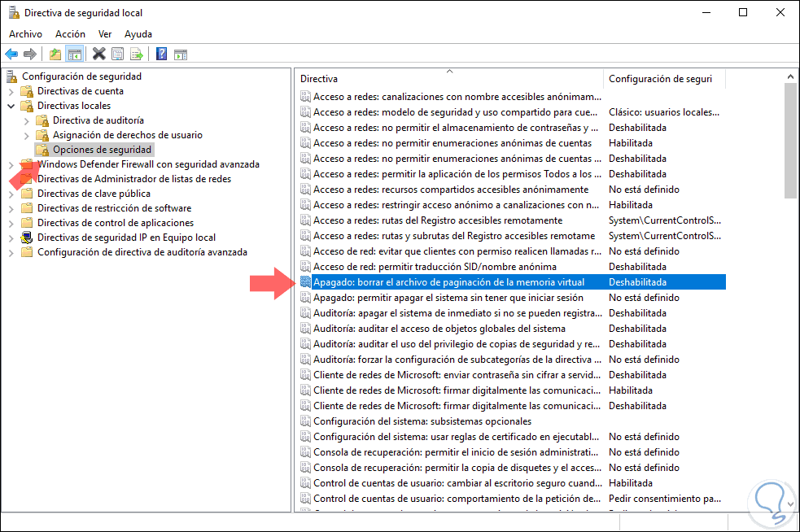
Task: Open the Help question mark icon
Action: (162, 54)
